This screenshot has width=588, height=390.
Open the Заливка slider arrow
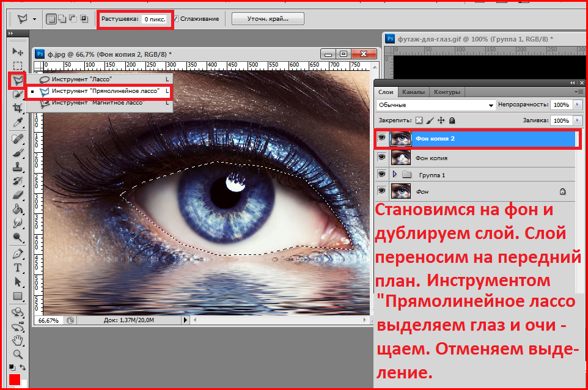578,120
